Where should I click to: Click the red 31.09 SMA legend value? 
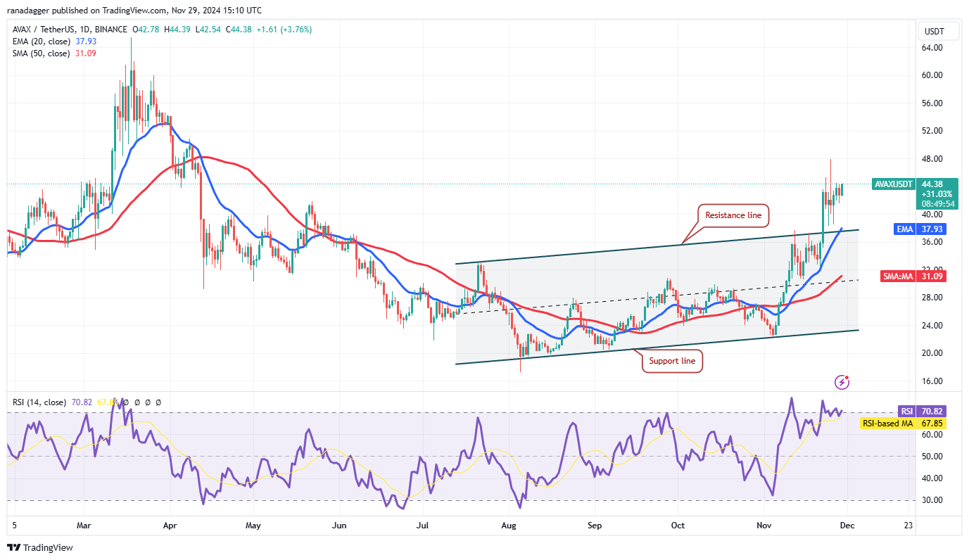click(x=85, y=53)
